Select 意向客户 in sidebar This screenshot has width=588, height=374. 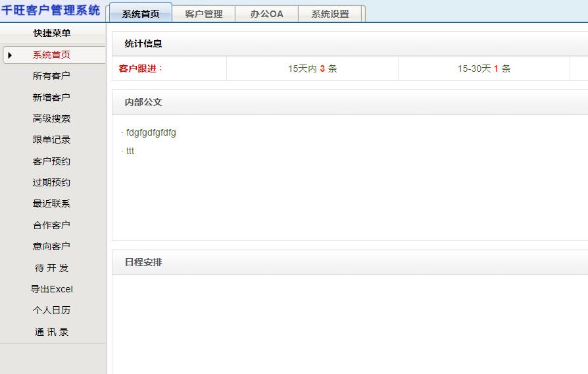tap(51, 246)
